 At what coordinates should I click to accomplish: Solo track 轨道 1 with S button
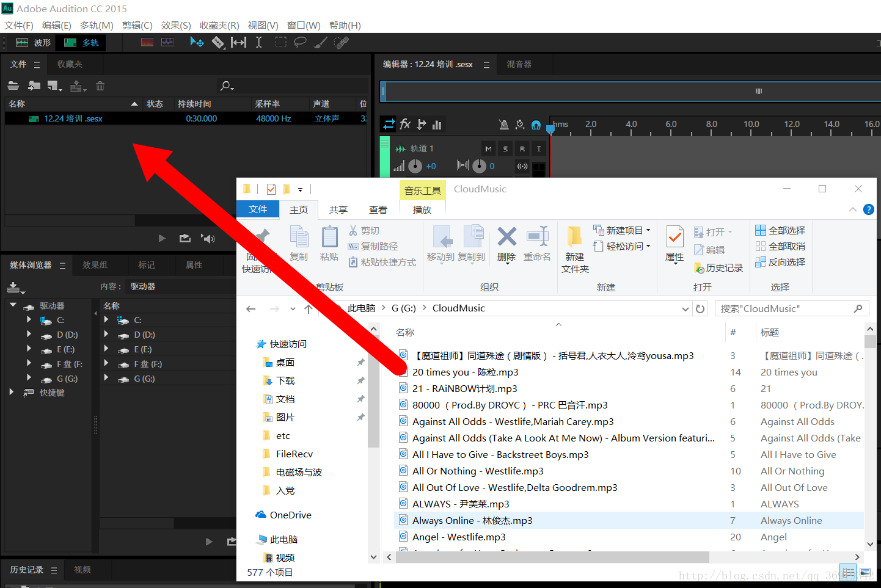[505, 148]
